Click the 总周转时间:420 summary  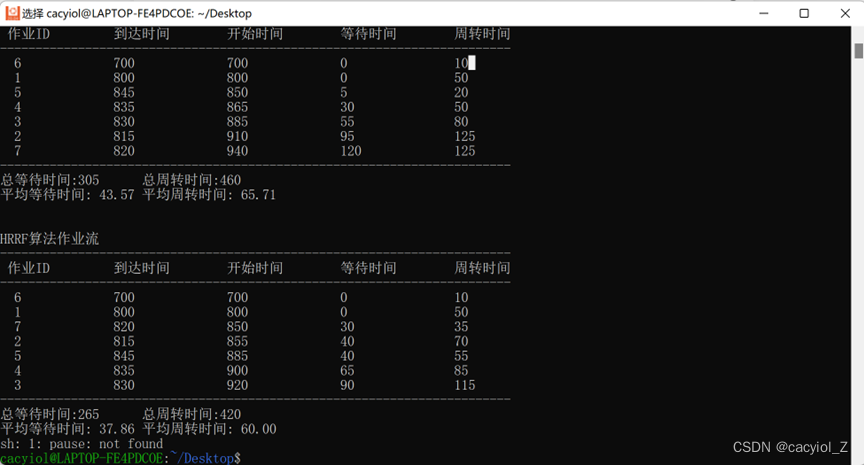click(x=192, y=414)
